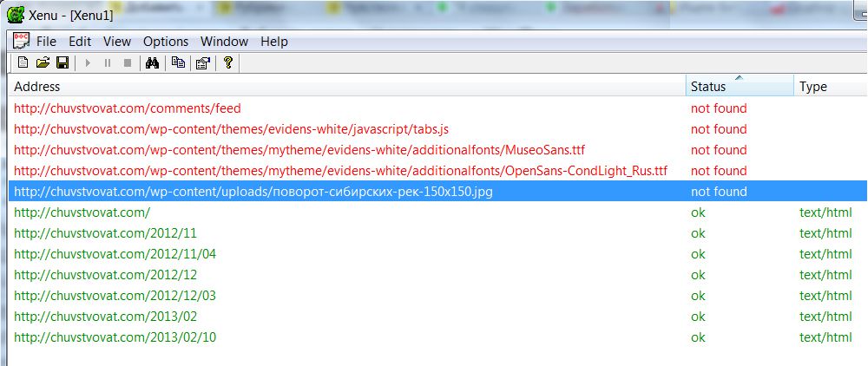Viewport: 868px width, 366px height.
Task: Select the chuvstvovat.com/2012/11/04 address row
Action: [115, 254]
